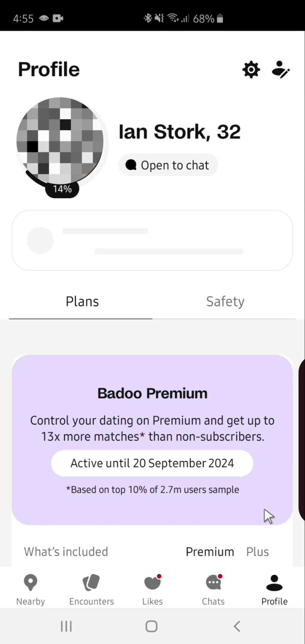Tap the edit profile icon
This screenshot has height=644, width=305.
280,70
